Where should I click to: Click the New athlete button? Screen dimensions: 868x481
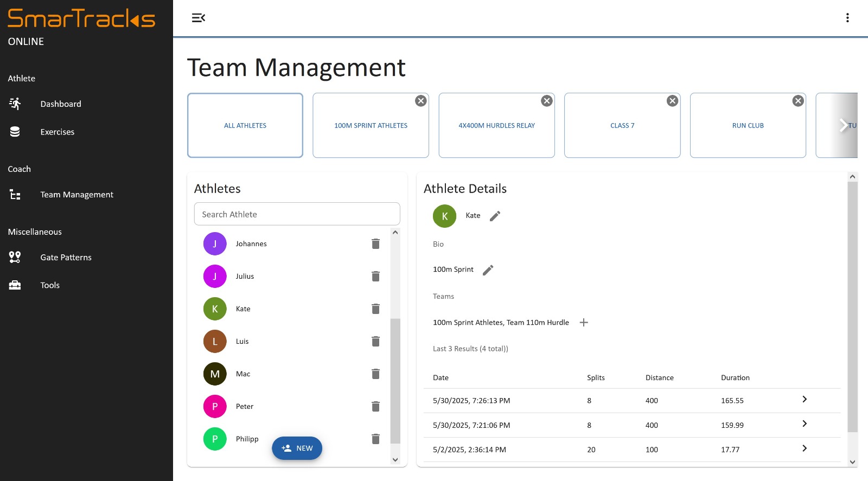pos(297,448)
